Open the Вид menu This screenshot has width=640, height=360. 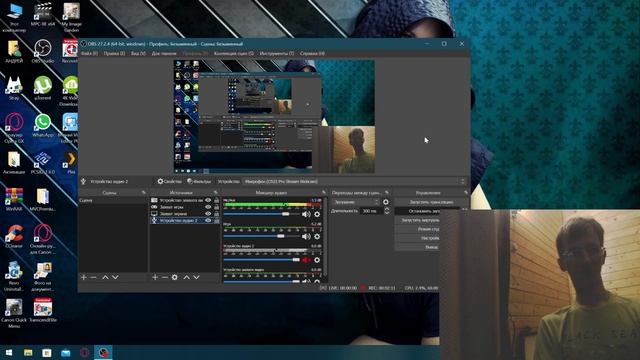pos(138,53)
